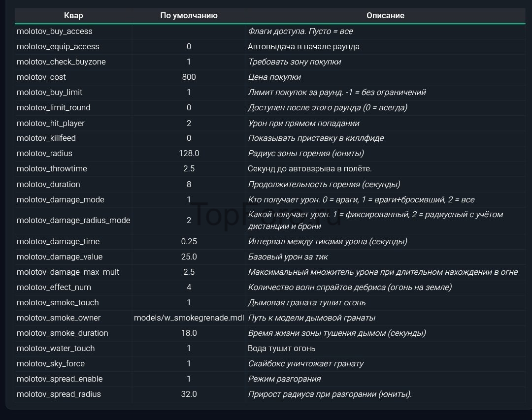Select the molotov_damage_radius_mode cvar name
532x420 pixels.
[73, 220]
